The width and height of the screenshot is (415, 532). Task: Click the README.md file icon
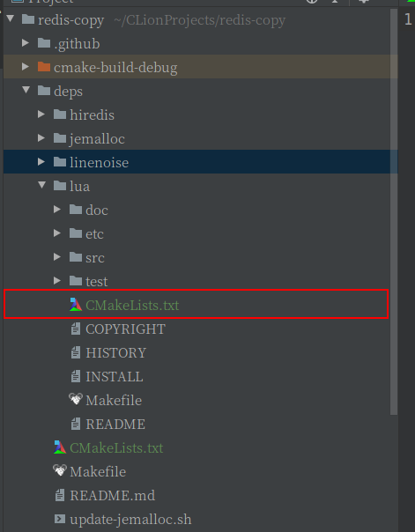60,495
